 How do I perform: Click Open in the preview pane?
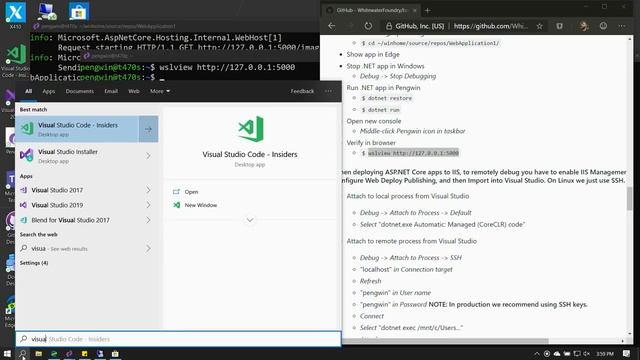click(191, 192)
